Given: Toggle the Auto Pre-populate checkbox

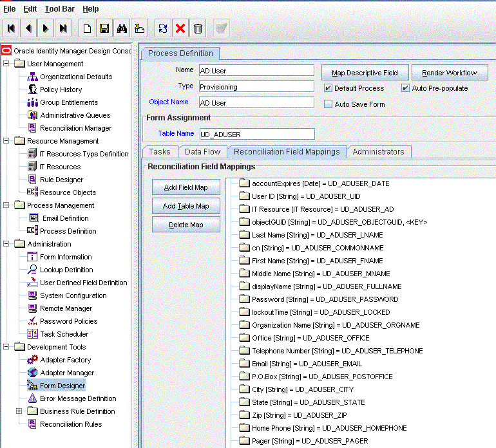Looking at the screenshot, I should [x=405, y=88].
